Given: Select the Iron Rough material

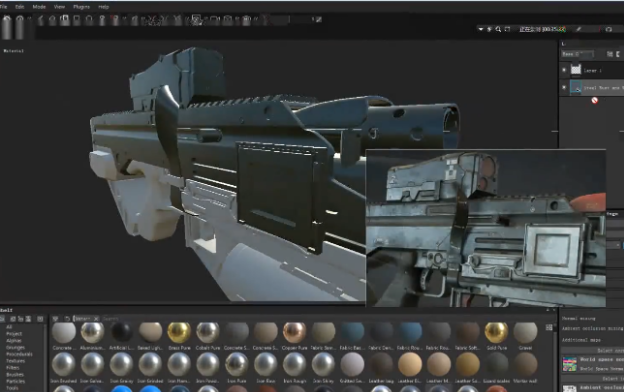Looking at the screenshot, I should coord(294,365).
